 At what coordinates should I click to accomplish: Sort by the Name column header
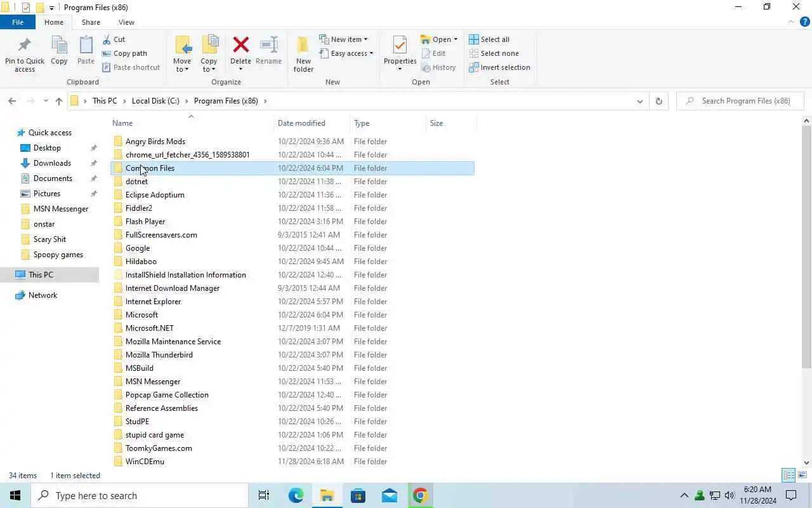(x=192, y=123)
